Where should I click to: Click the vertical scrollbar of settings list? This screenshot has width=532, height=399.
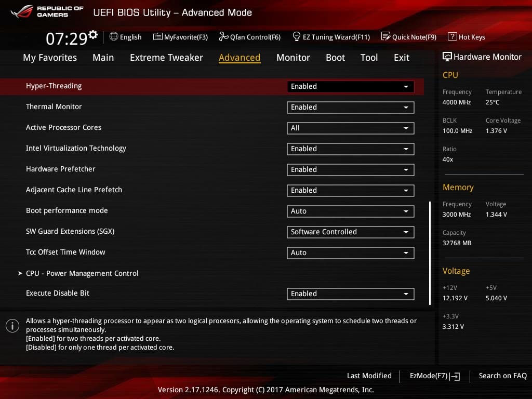[430, 252]
